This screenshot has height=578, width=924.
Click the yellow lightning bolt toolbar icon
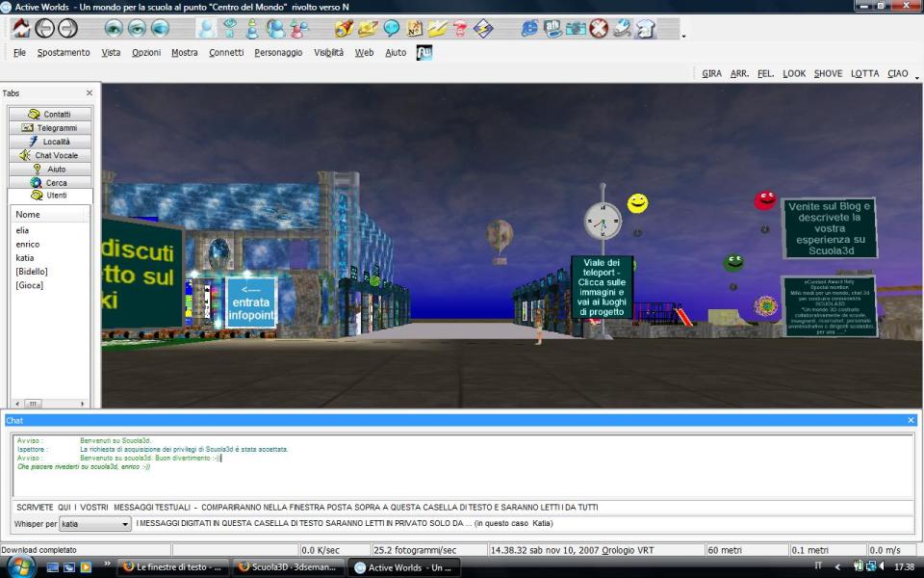tap(437, 28)
